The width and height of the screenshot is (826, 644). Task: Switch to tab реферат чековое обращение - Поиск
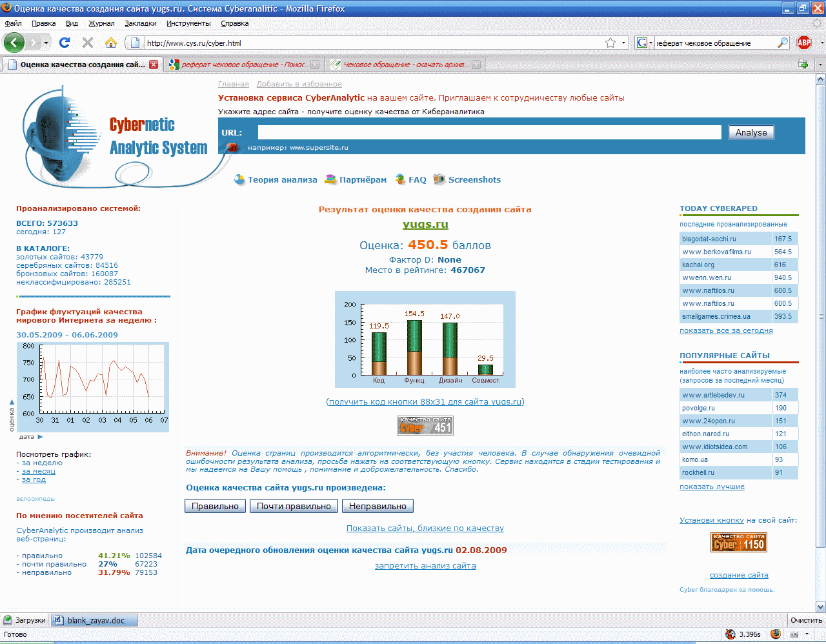click(x=243, y=65)
